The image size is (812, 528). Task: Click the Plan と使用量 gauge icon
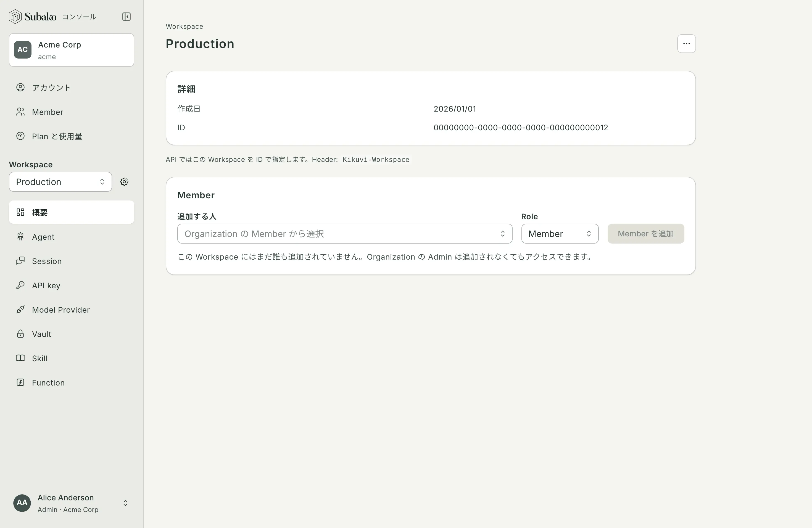(x=20, y=136)
